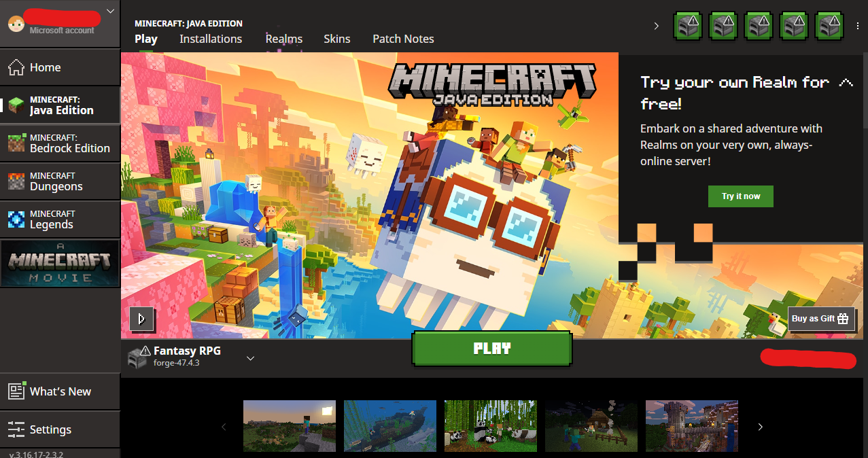Switch to the Play tab
This screenshot has height=458, width=868.
tap(146, 39)
